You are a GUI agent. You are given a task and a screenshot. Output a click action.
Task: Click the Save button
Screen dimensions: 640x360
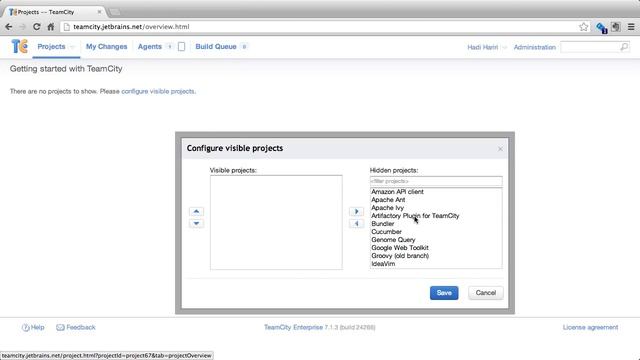(444, 293)
